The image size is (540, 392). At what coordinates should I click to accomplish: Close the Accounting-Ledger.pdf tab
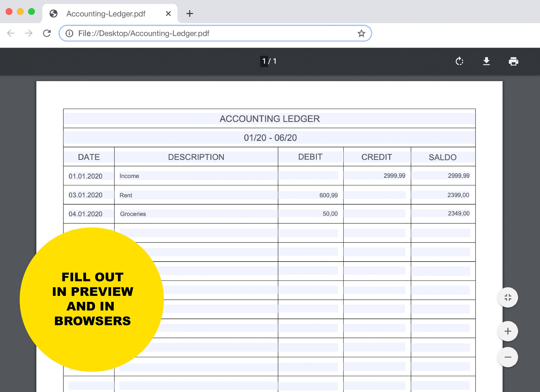(x=168, y=14)
